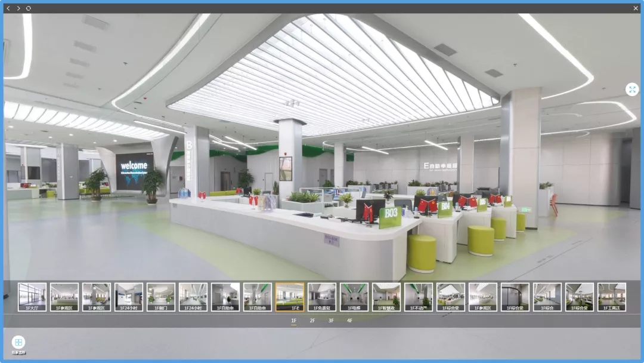Screen dimensions: 644x363
Task: Click the browser back arrow icon
Action: tap(8, 8)
